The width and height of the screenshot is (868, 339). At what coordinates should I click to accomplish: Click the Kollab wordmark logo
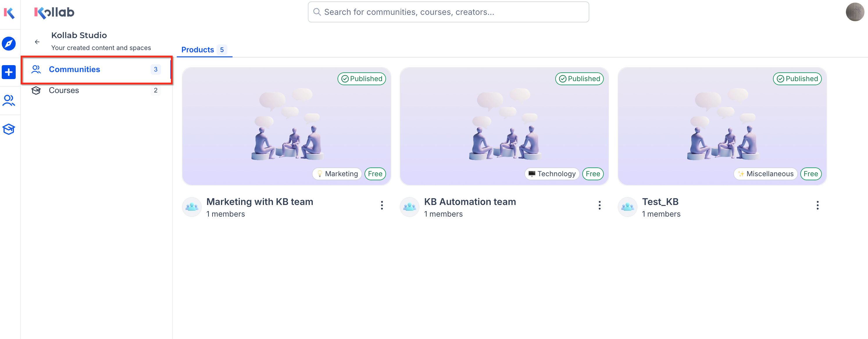pos(54,13)
